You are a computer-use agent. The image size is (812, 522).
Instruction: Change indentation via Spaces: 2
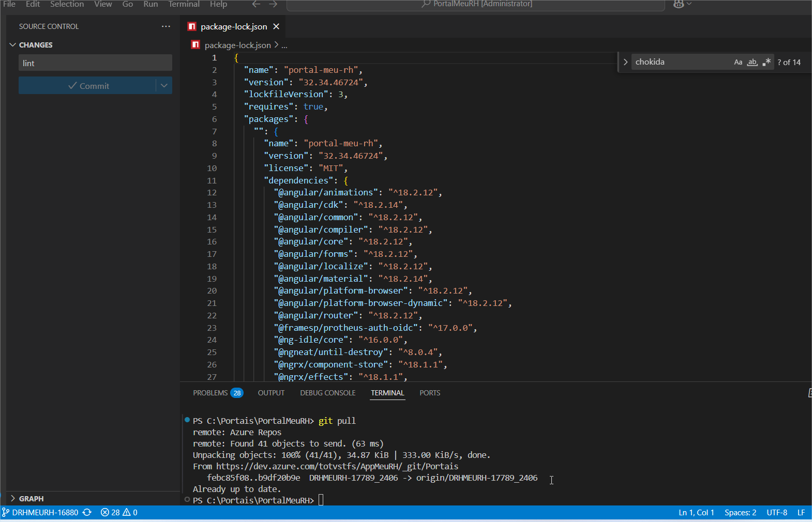(x=740, y=512)
